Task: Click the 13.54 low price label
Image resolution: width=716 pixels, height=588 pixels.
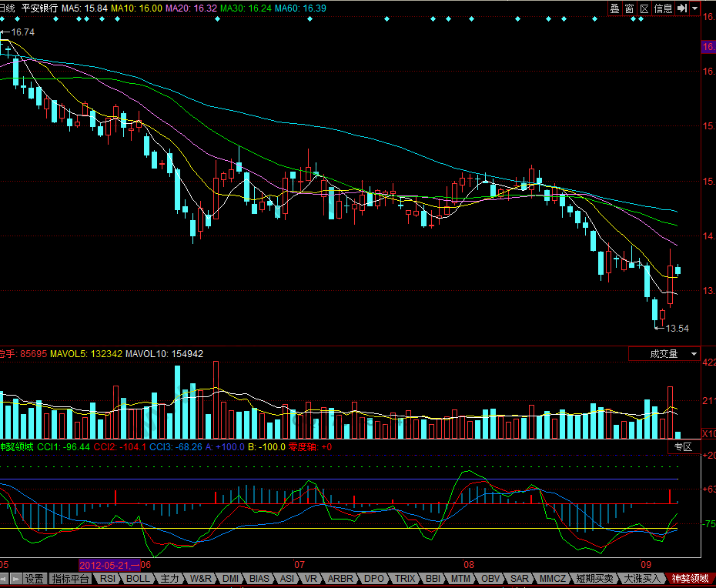Action: 677,329
